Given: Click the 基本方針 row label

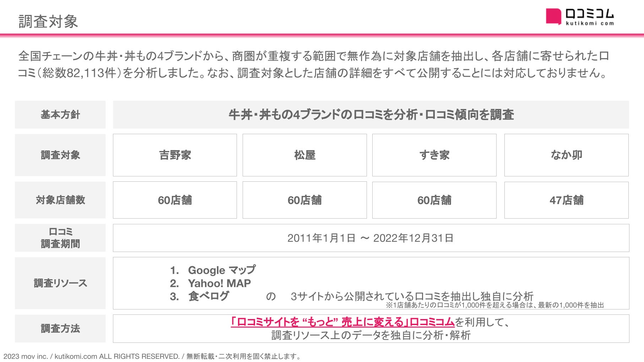Looking at the screenshot, I should tap(60, 115).
